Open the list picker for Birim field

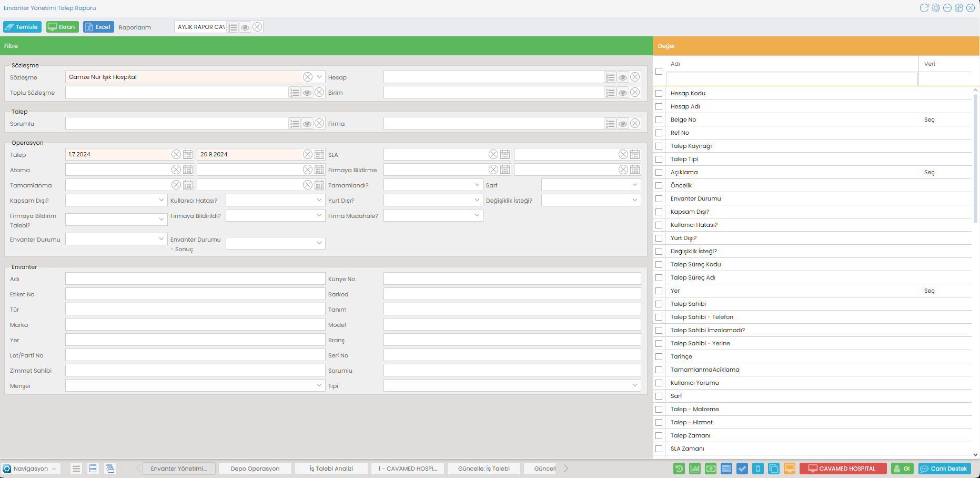click(x=610, y=93)
